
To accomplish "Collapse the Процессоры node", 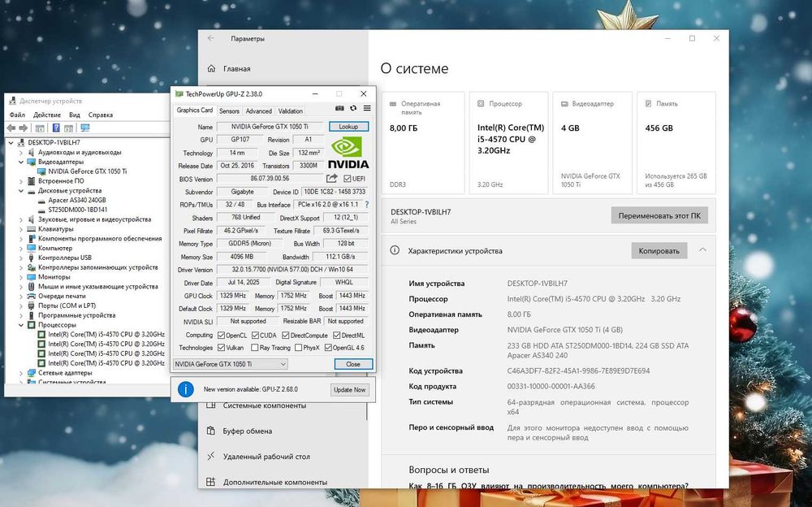I will coord(21,325).
